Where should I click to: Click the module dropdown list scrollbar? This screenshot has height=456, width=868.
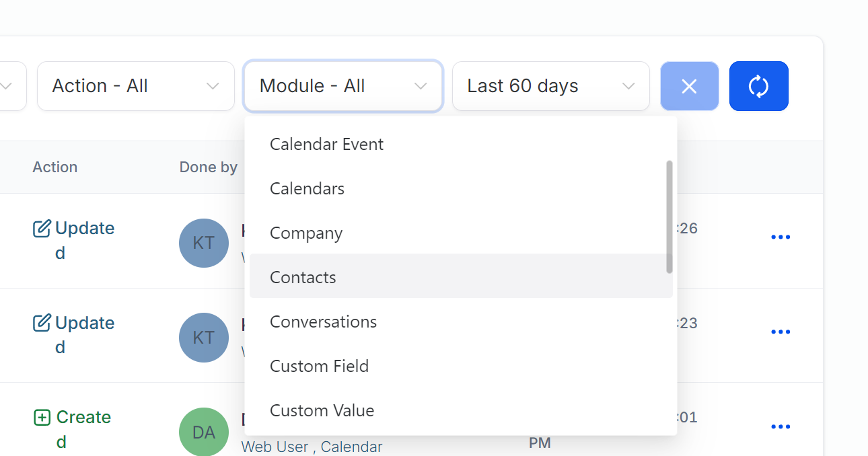pyautogui.click(x=670, y=217)
